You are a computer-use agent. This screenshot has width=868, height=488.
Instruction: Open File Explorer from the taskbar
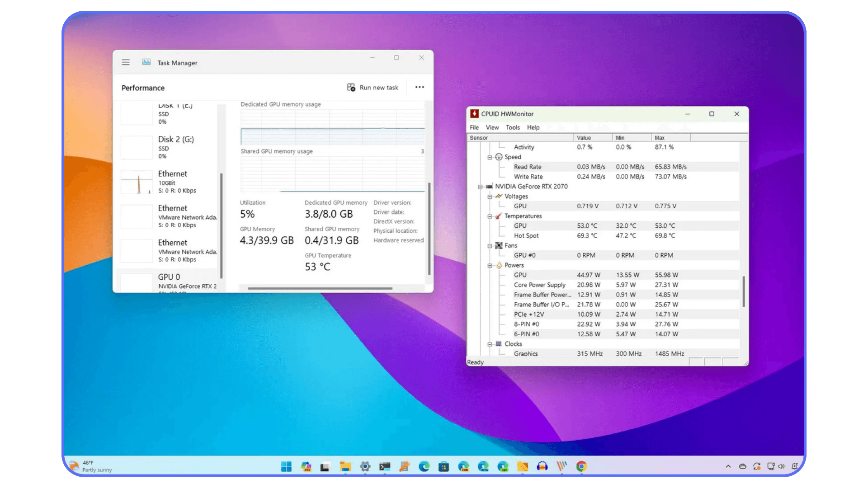345,467
